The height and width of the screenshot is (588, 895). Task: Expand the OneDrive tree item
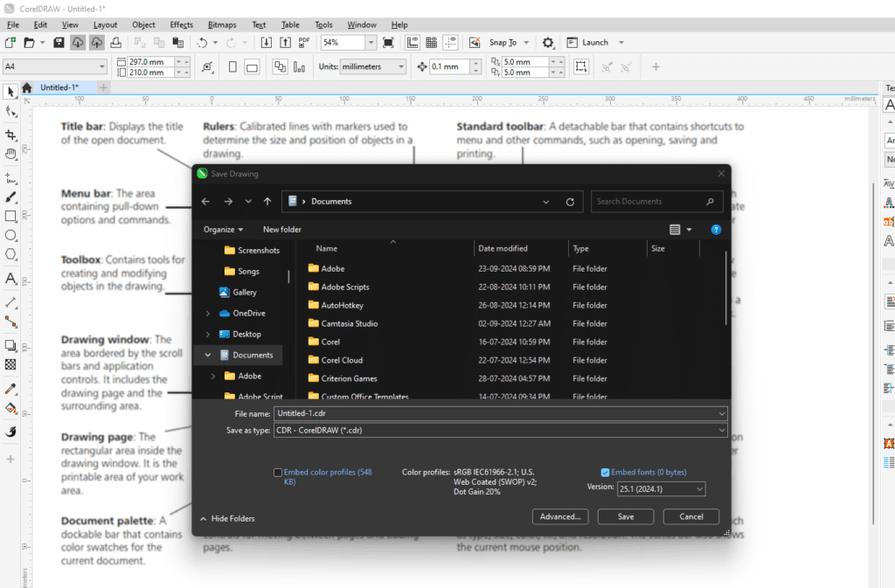tap(208, 313)
